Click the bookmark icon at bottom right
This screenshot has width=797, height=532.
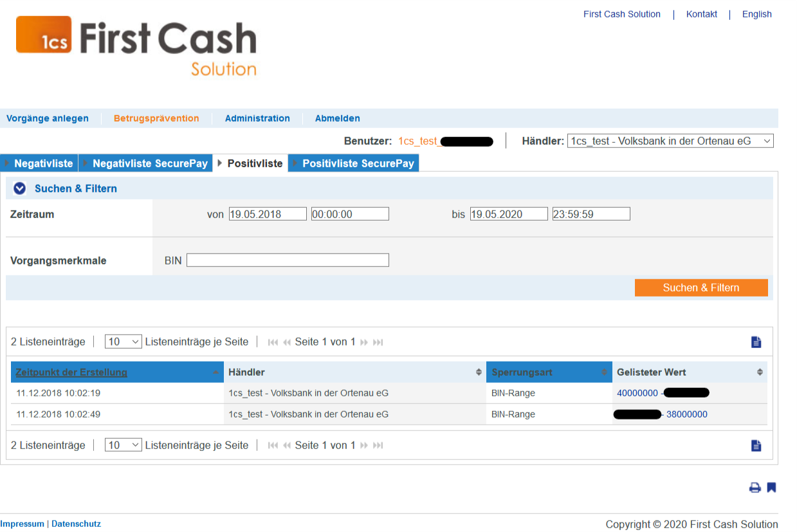[x=770, y=488]
